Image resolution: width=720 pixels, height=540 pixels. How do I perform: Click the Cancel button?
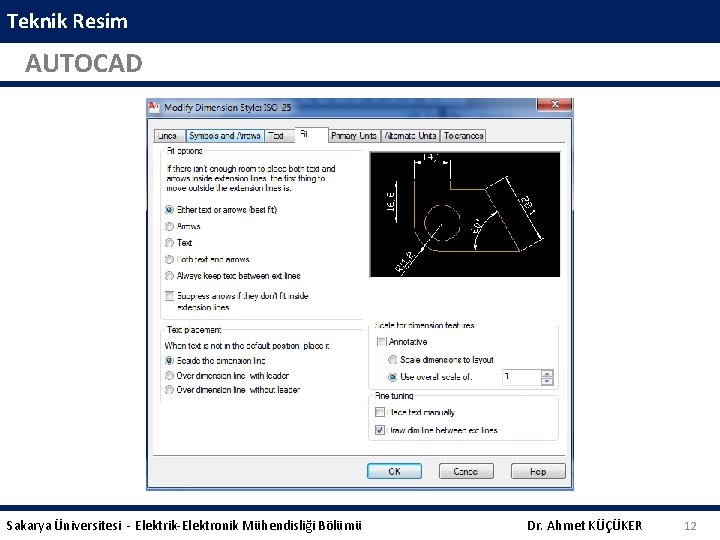(x=466, y=471)
